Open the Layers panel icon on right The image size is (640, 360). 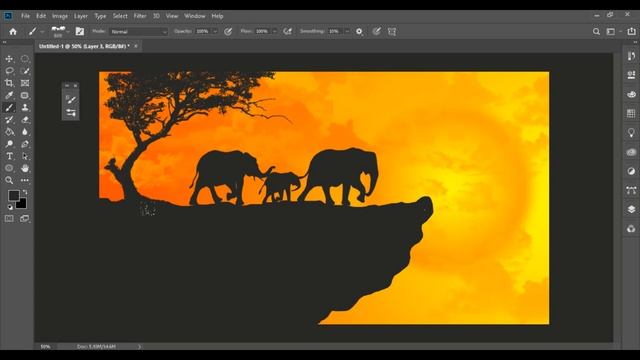[631, 209]
